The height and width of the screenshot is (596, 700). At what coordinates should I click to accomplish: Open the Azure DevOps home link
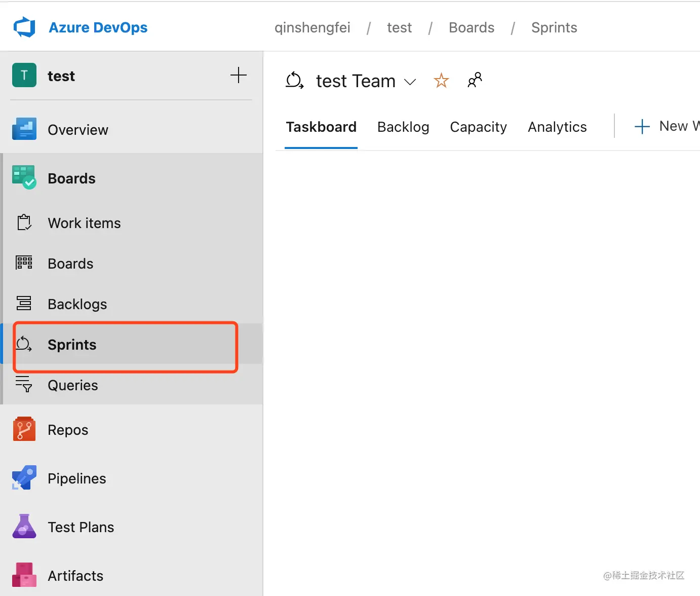(98, 27)
